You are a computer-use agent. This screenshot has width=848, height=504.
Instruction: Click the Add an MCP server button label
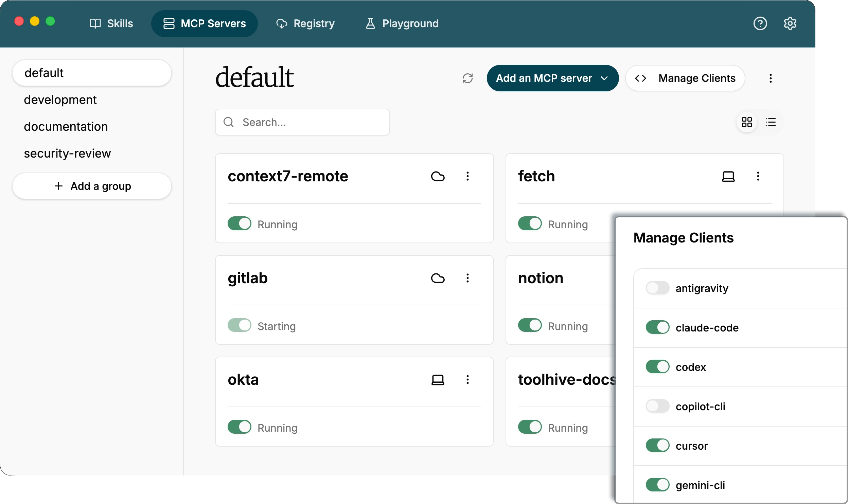[x=544, y=78]
